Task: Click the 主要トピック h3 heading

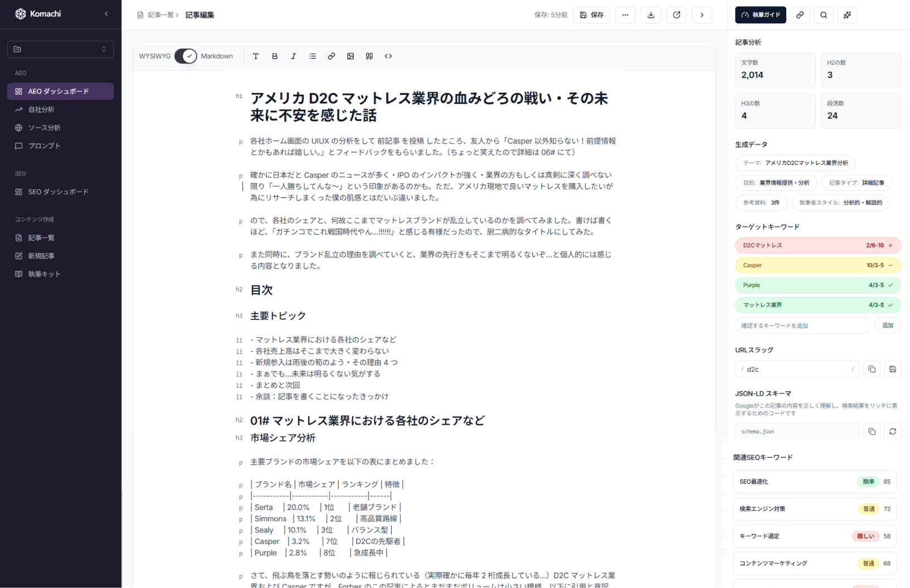Action: pos(278,316)
